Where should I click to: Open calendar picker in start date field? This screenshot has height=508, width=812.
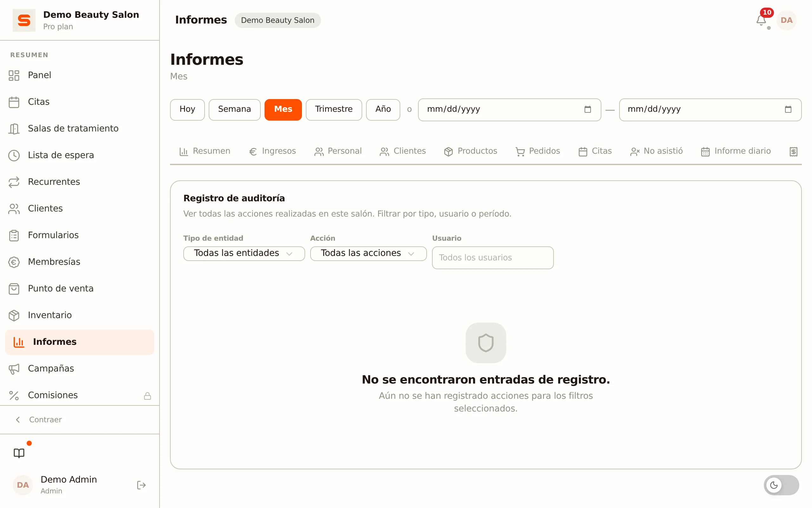pos(587,109)
